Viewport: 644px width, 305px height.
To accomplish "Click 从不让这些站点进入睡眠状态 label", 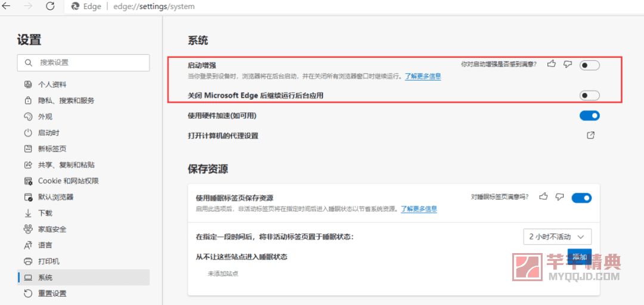I will pyautogui.click(x=241, y=257).
